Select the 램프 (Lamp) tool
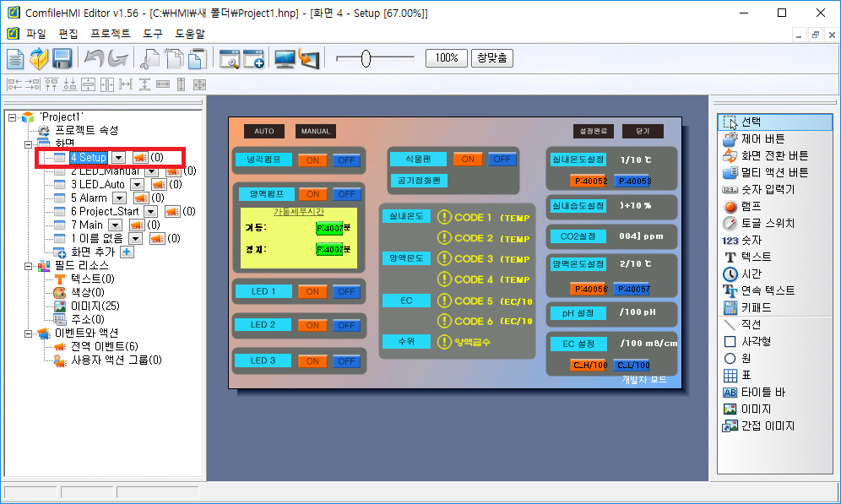 pos(752,206)
